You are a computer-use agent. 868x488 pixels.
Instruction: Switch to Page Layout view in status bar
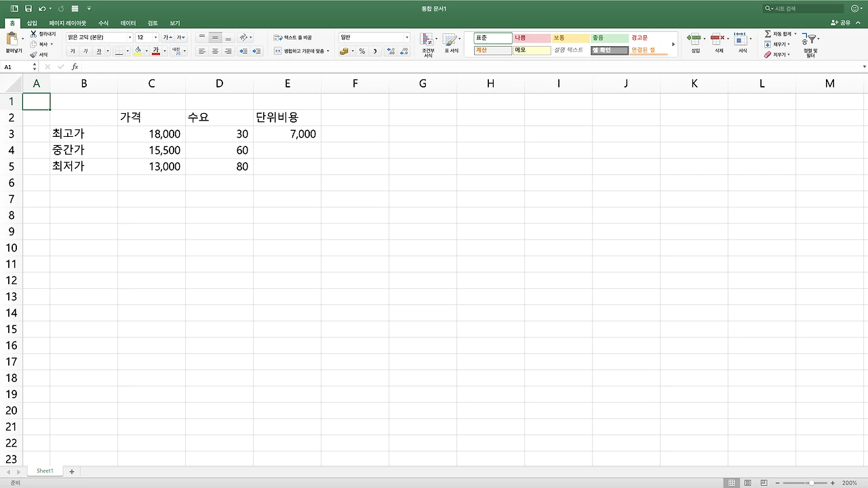point(747,483)
